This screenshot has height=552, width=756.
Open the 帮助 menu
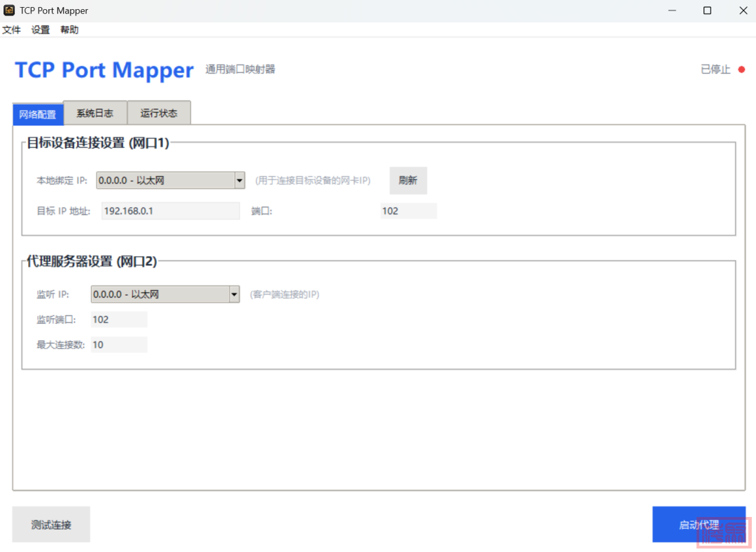tap(69, 30)
